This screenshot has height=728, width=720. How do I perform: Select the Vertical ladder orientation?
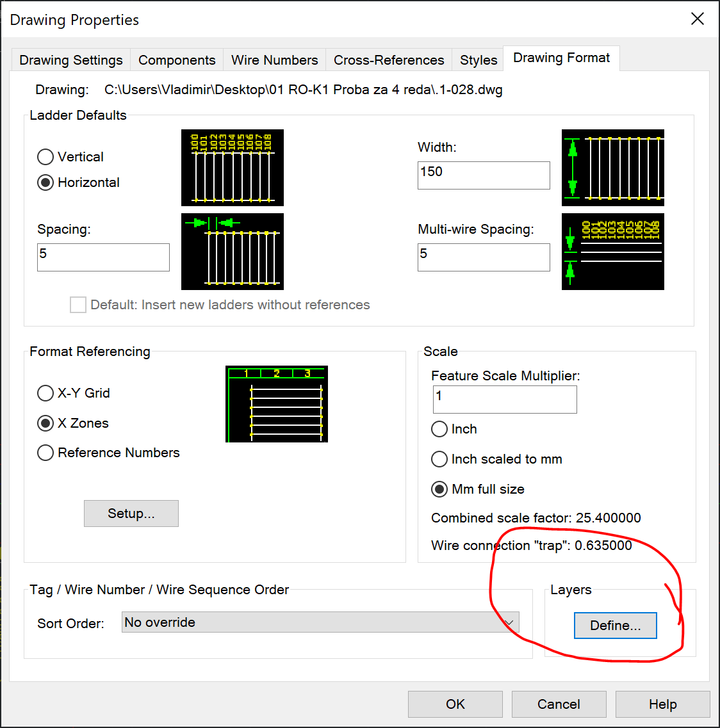click(45, 157)
